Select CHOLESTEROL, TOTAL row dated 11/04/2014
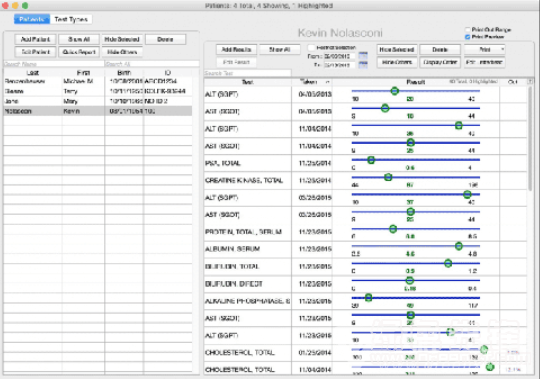The image size is (540, 379). pos(365,368)
